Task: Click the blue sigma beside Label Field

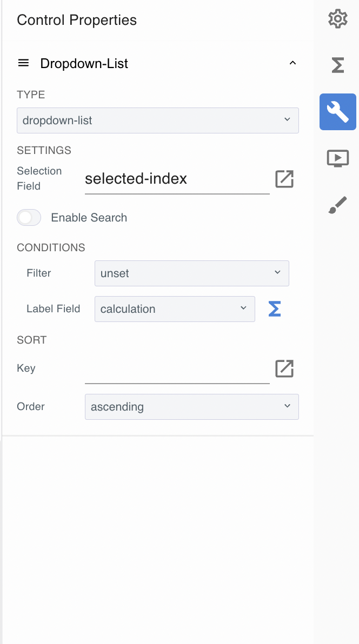Action: pyautogui.click(x=275, y=309)
